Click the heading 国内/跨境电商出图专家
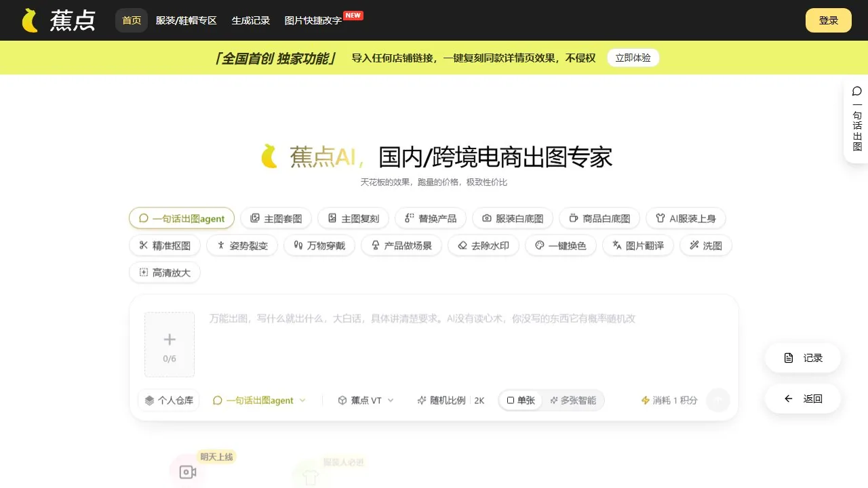Image resolution: width=868 pixels, height=488 pixels. 496,157
